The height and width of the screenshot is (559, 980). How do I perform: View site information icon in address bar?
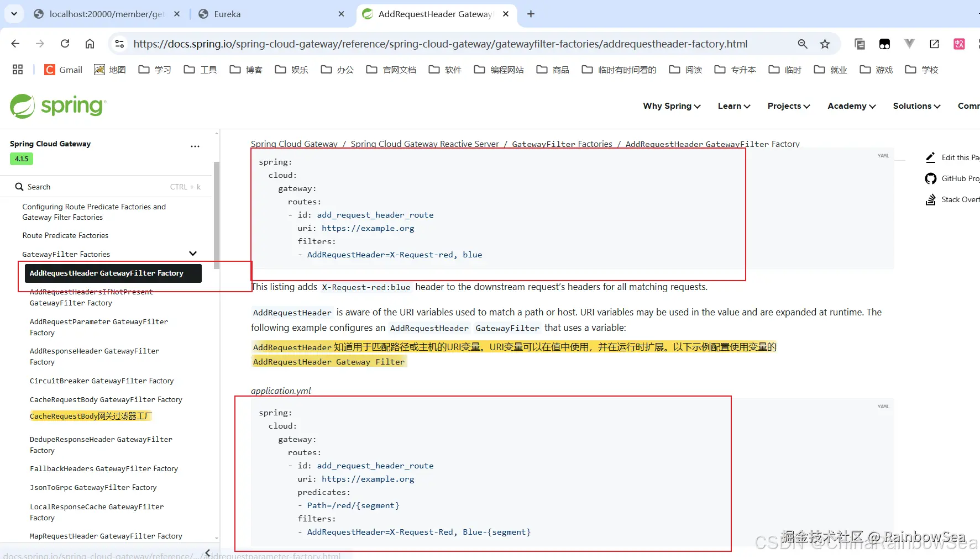click(x=119, y=44)
